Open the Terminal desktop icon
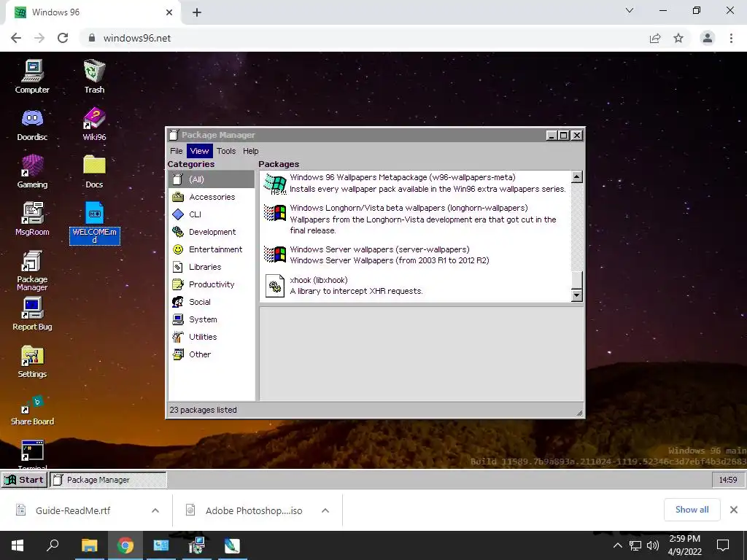 pos(32,454)
